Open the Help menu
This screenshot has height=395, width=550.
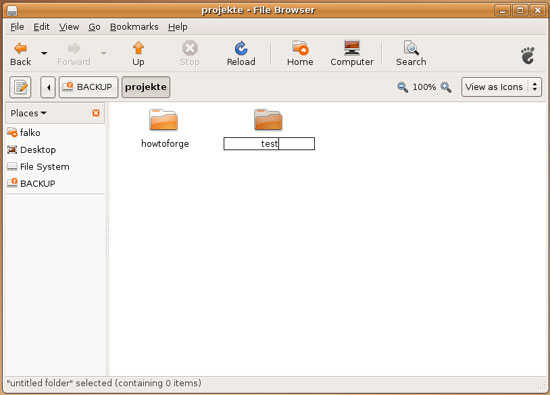click(177, 27)
